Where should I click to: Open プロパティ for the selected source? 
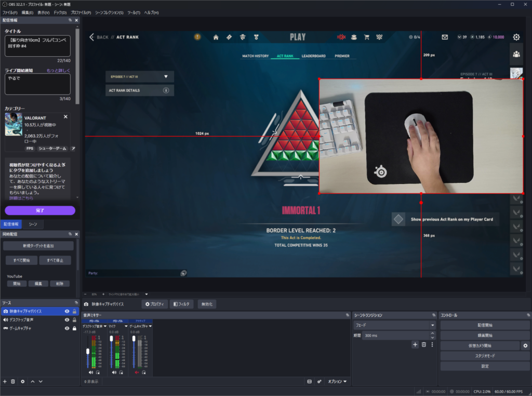pos(154,304)
